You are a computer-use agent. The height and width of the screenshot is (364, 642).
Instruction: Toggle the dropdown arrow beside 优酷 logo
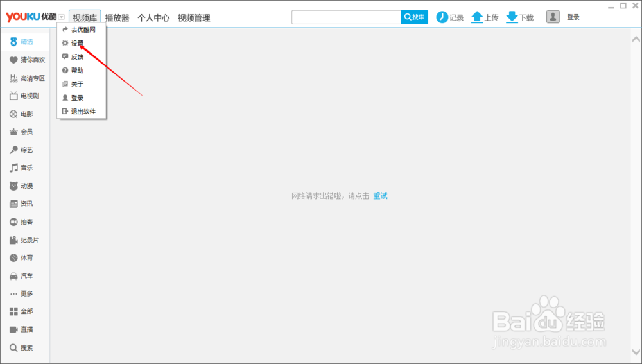pos(62,17)
